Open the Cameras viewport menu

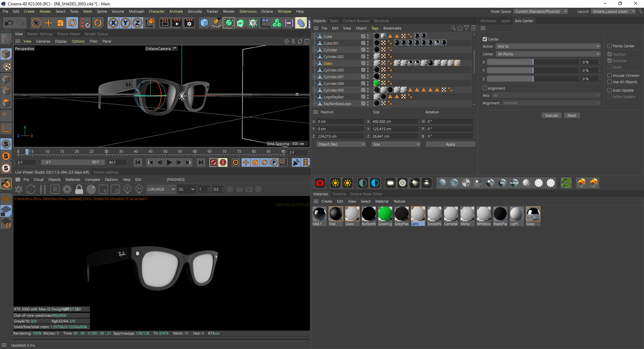point(43,41)
